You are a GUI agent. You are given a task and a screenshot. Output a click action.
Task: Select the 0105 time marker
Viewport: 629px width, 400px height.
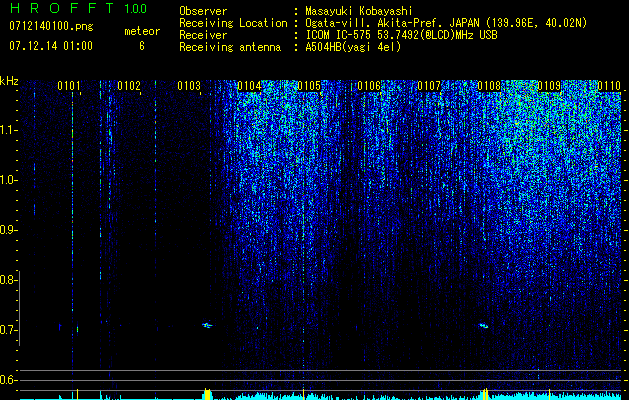coord(309,86)
